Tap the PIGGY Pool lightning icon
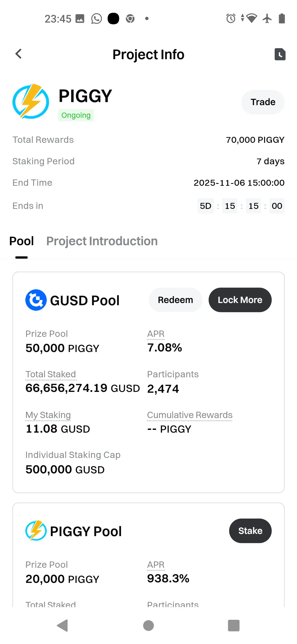The height and width of the screenshot is (644, 297). pos(36,531)
